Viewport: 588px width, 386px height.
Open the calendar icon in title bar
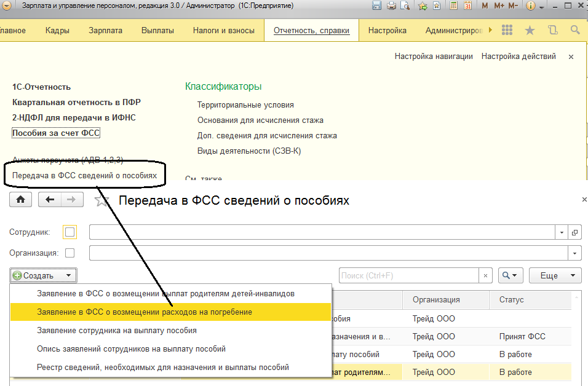pos(467,6)
